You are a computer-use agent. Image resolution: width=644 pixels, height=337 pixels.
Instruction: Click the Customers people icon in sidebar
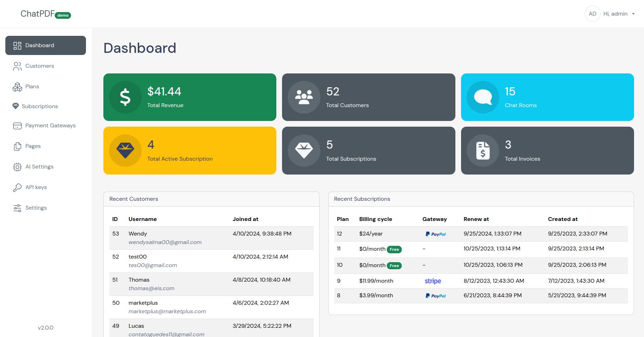coord(17,66)
